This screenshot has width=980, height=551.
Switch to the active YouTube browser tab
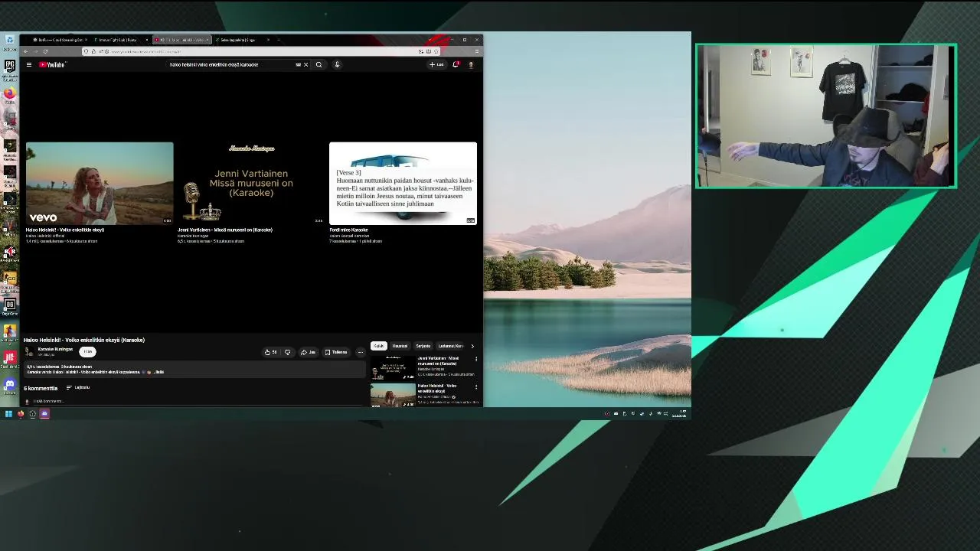point(181,40)
